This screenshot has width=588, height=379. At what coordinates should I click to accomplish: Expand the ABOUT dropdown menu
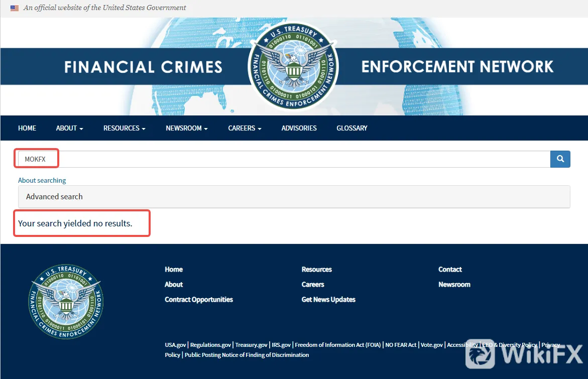[69, 128]
